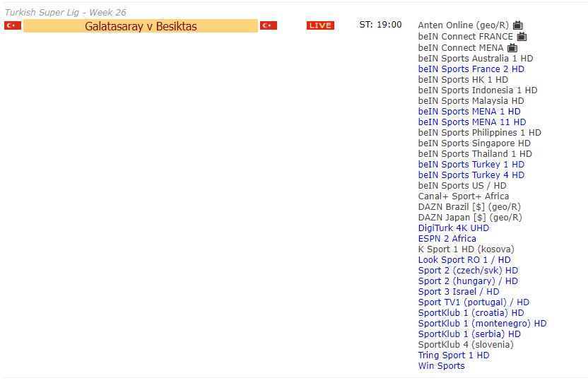Open the Sport TV1 (portugal) / HD link

click(474, 302)
